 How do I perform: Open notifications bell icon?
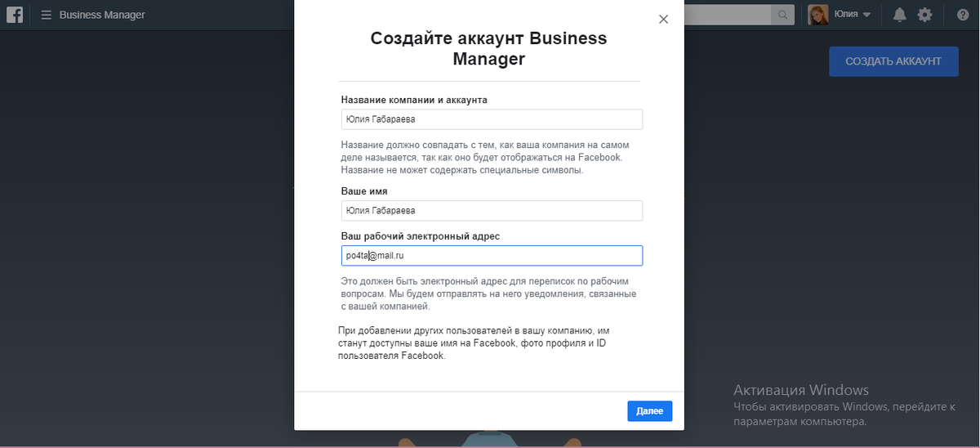[900, 15]
